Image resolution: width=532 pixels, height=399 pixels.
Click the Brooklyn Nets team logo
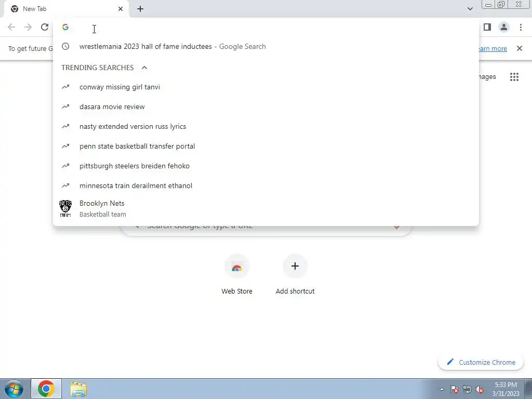(65, 208)
